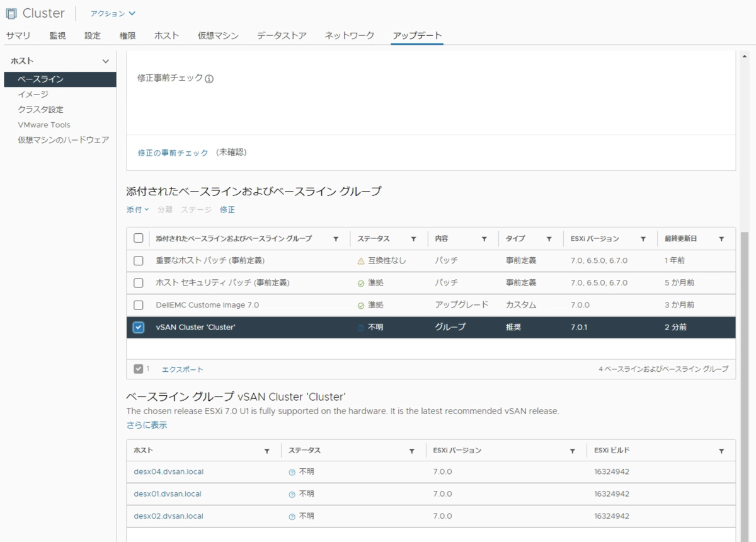Open the ネットワーク tab
This screenshot has height=542, width=756.
tap(350, 35)
